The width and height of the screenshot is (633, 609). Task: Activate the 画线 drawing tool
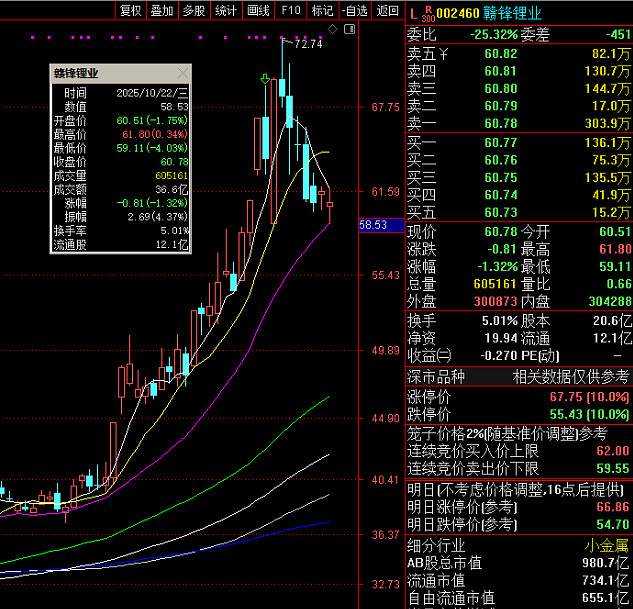click(258, 10)
